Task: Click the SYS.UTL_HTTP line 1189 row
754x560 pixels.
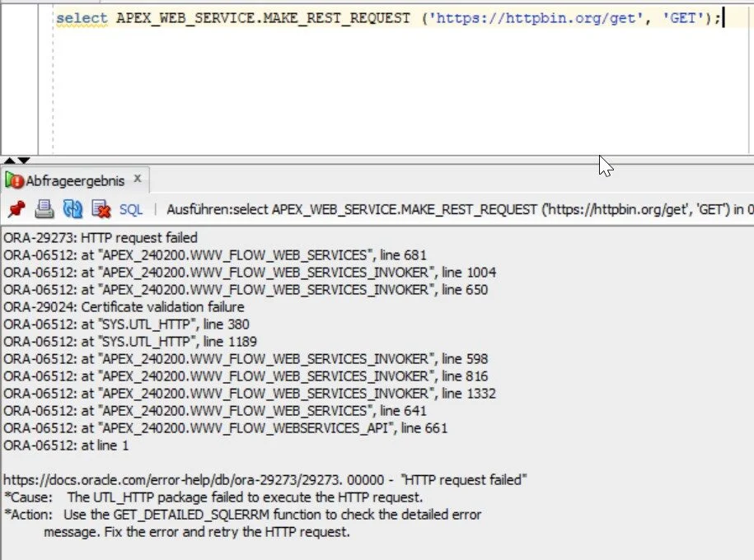Action: point(130,341)
